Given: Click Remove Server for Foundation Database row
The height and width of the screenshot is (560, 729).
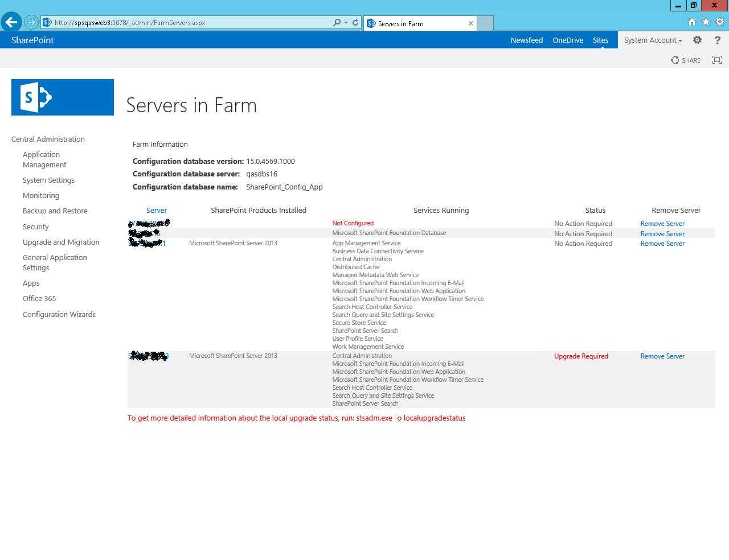Looking at the screenshot, I should pos(662,233).
